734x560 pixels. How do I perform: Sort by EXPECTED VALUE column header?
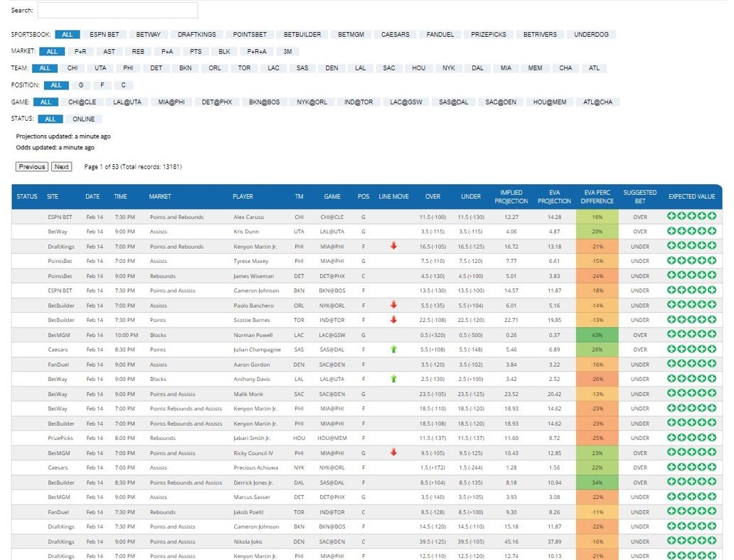691,196
